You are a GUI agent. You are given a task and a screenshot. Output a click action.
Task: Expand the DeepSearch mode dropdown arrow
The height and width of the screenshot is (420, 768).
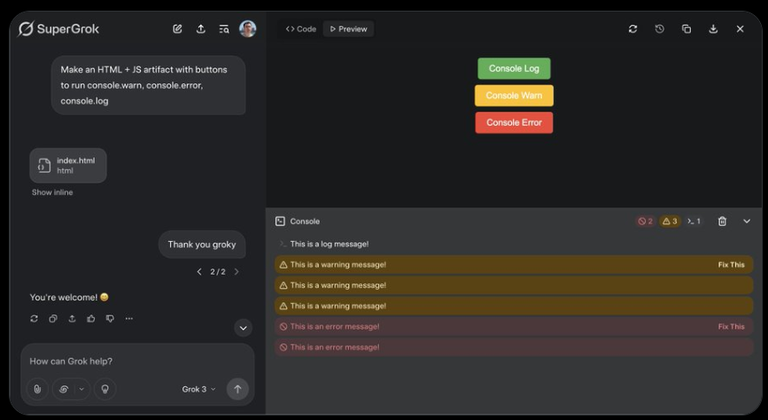point(82,389)
